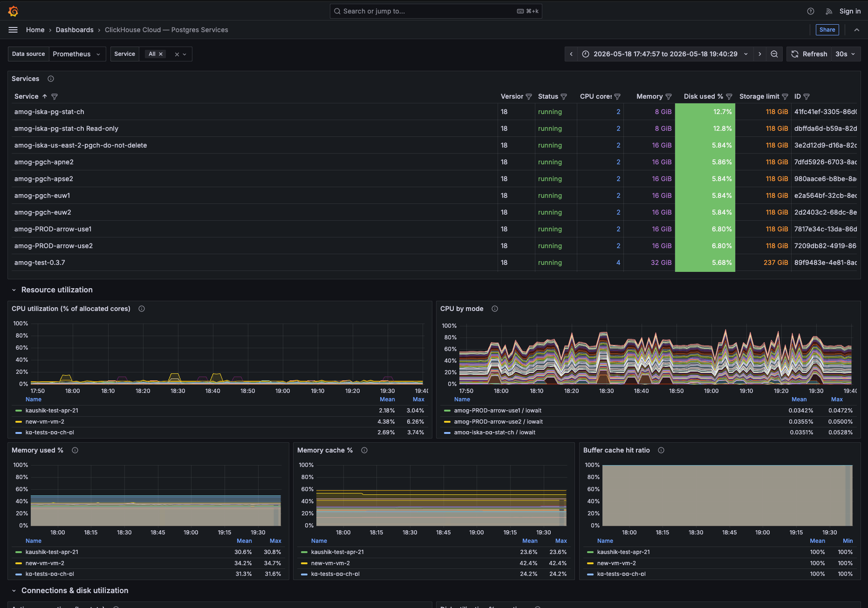Toggle kaushik-test-apr-21 series in CPU utilization legend
Screen dimensions: 868x608
tap(52, 411)
